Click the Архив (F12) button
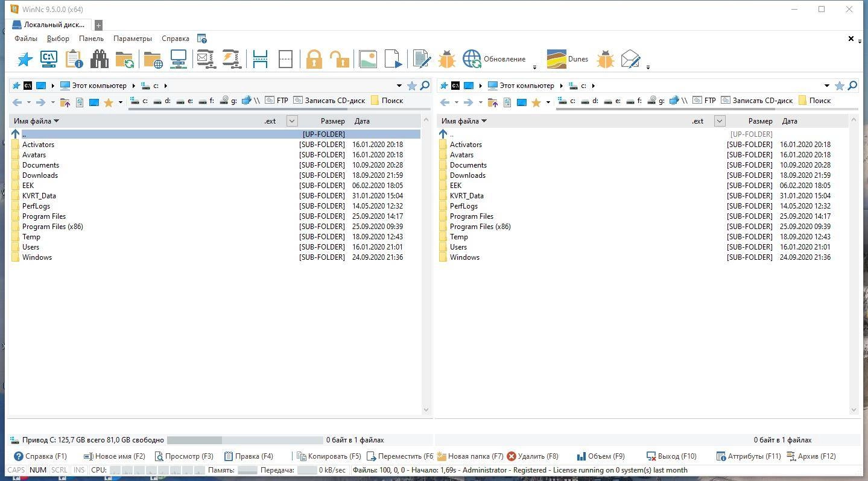The image size is (868, 481). coord(811,456)
